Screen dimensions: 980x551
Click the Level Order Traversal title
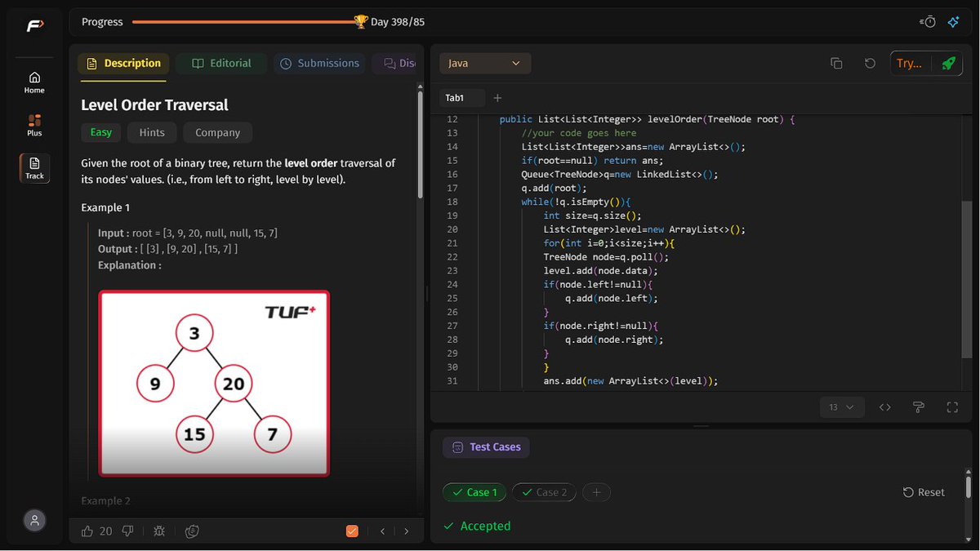[x=154, y=104]
